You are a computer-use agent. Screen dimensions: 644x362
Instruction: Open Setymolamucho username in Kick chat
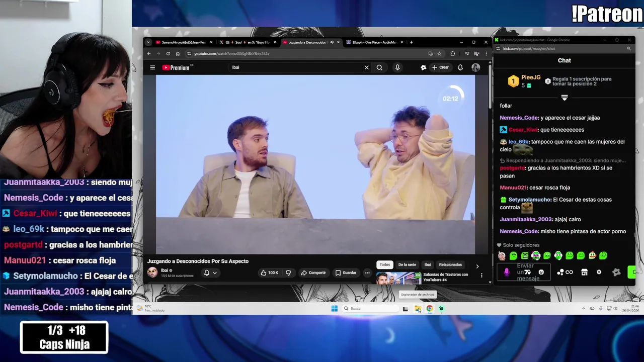coord(530,200)
